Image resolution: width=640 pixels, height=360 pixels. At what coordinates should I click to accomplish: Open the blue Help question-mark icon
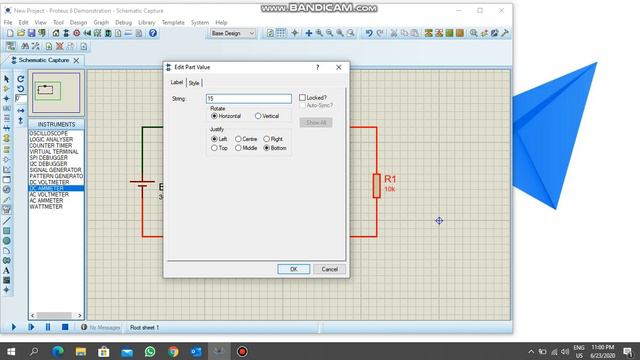tap(153, 33)
